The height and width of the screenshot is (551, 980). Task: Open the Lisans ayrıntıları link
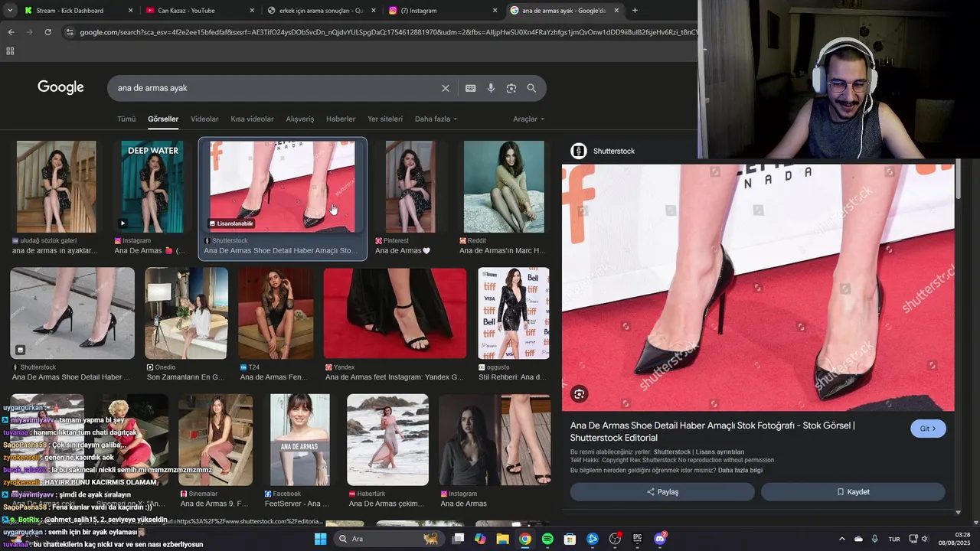(x=718, y=452)
